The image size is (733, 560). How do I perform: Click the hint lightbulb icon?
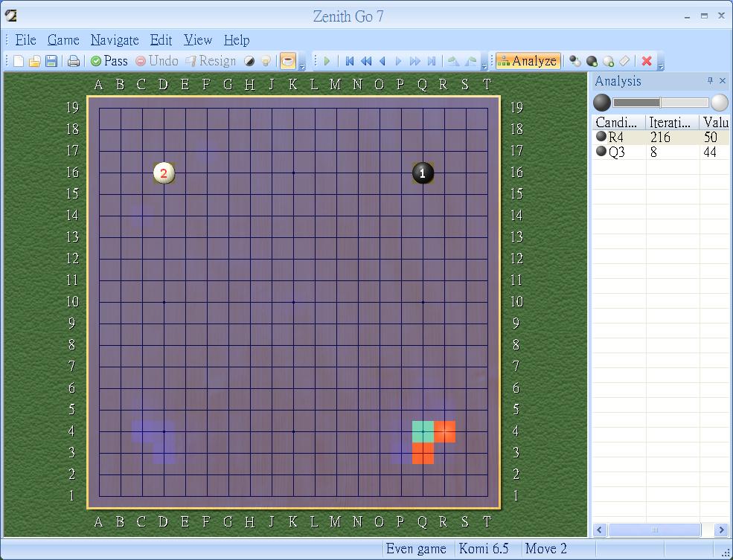[266, 61]
